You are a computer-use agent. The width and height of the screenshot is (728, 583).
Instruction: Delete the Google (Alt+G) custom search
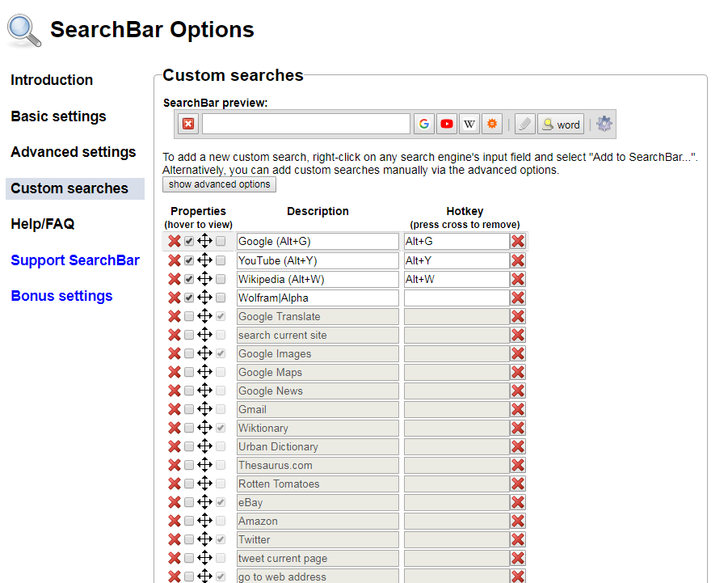click(175, 241)
